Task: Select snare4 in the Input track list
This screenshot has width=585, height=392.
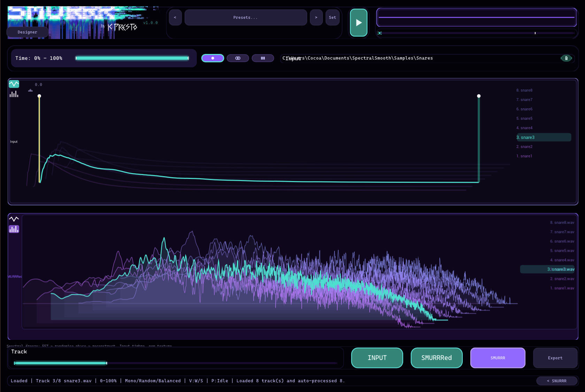Action: pyautogui.click(x=524, y=128)
